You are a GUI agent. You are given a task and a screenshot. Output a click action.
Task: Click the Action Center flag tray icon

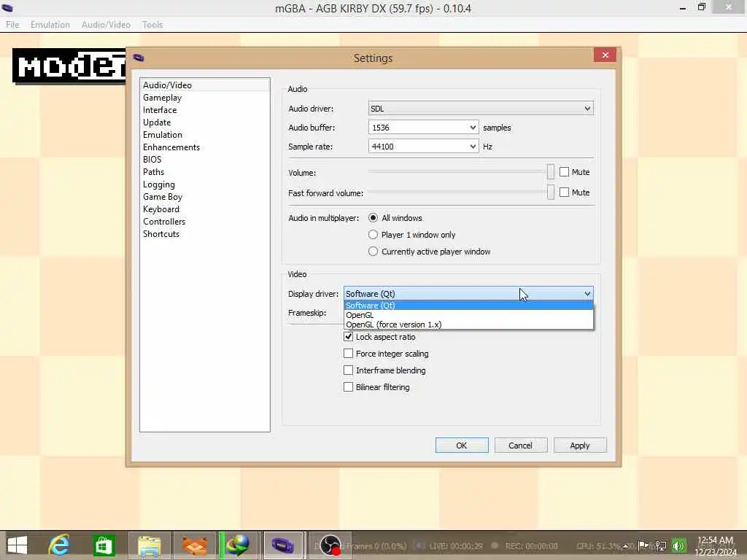(x=643, y=545)
